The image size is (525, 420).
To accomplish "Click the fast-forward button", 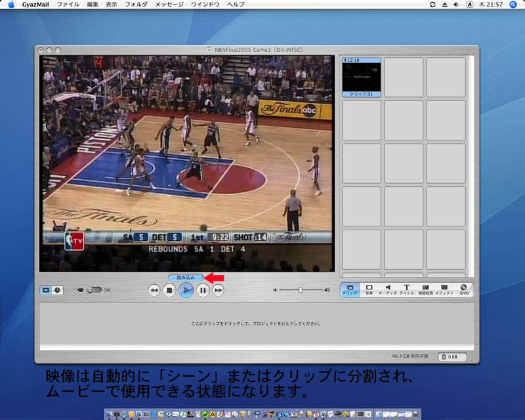I will point(219,290).
